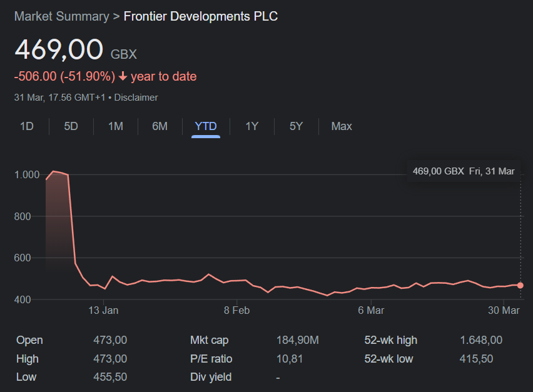
Task: Click the GBX currency label beside the price
Action: 124,54
